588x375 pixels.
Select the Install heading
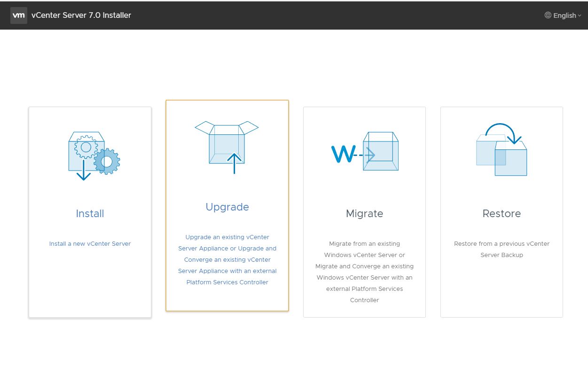[90, 213]
